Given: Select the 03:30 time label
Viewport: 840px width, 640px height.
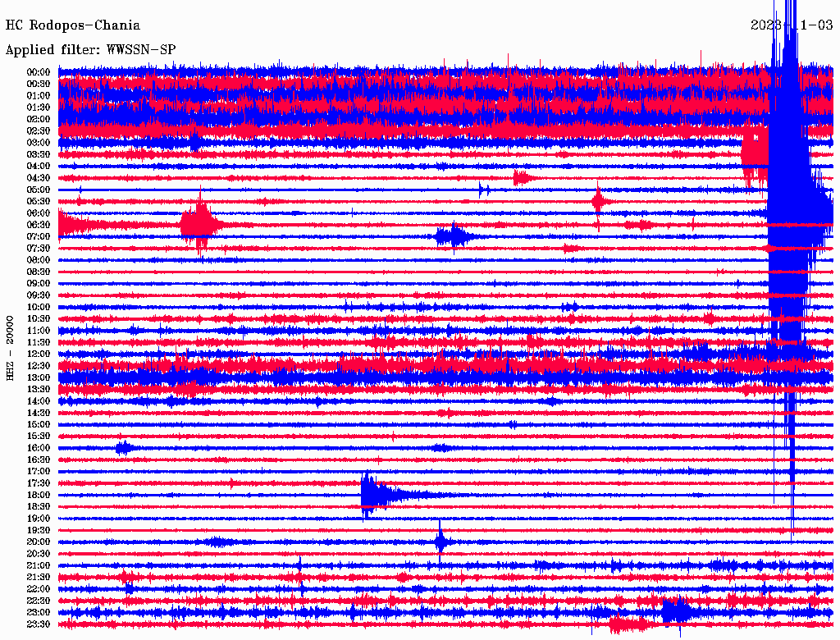Looking at the screenshot, I should coord(38,155).
